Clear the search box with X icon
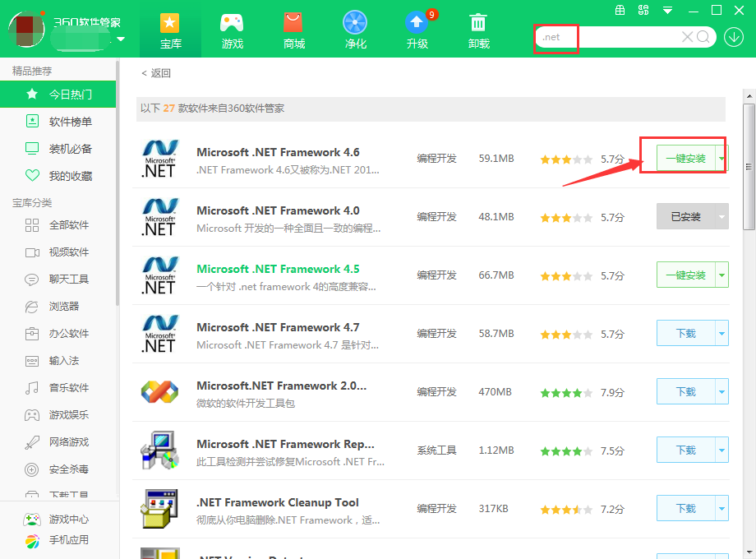 point(687,37)
